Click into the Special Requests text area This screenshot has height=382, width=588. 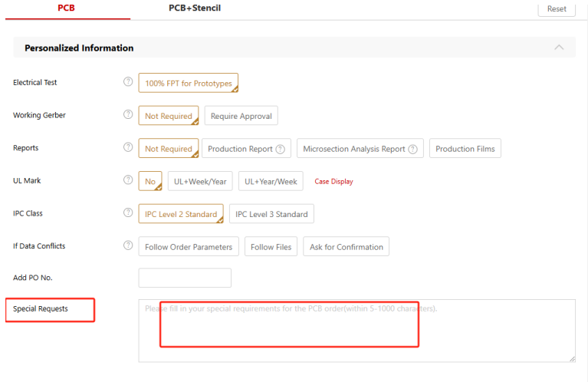coord(356,331)
